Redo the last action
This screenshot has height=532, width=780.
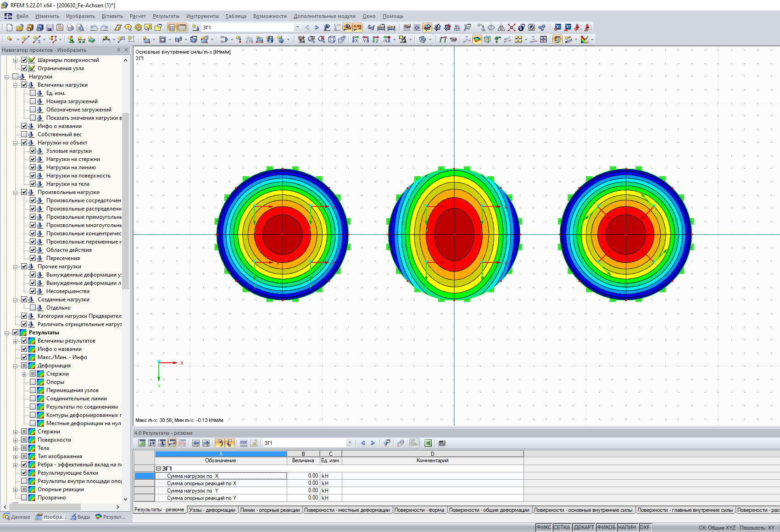click(105, 28)
